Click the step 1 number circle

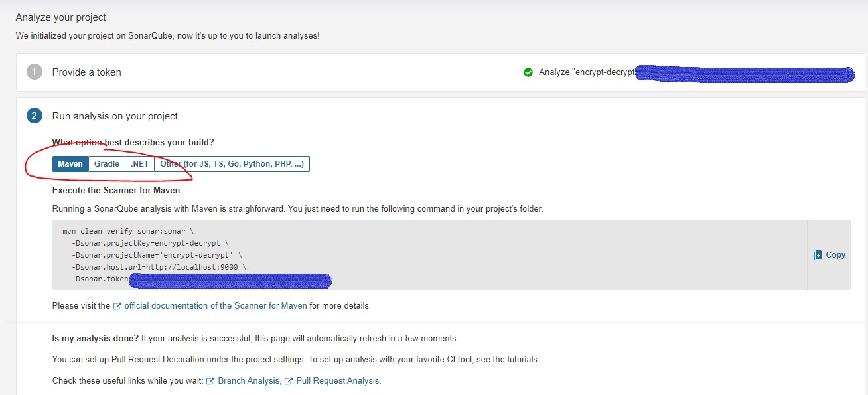click(x=35, y=72)
